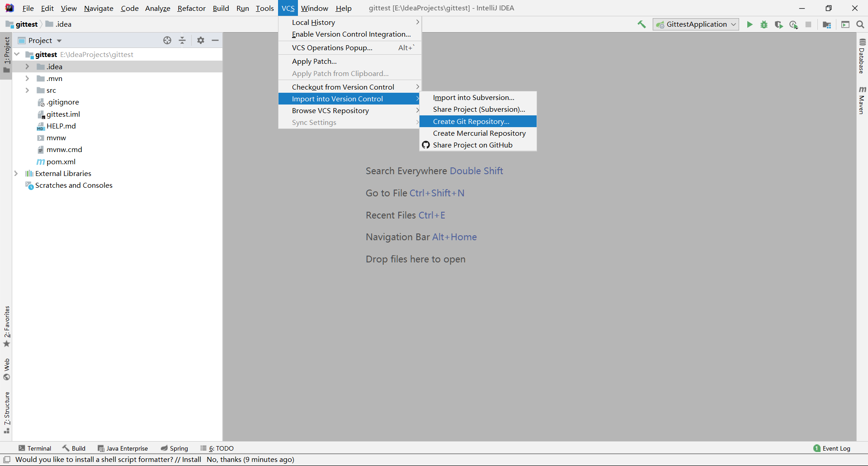Start debugging with the bug icon
868x466 pixels.
click(x=764, y=24)
